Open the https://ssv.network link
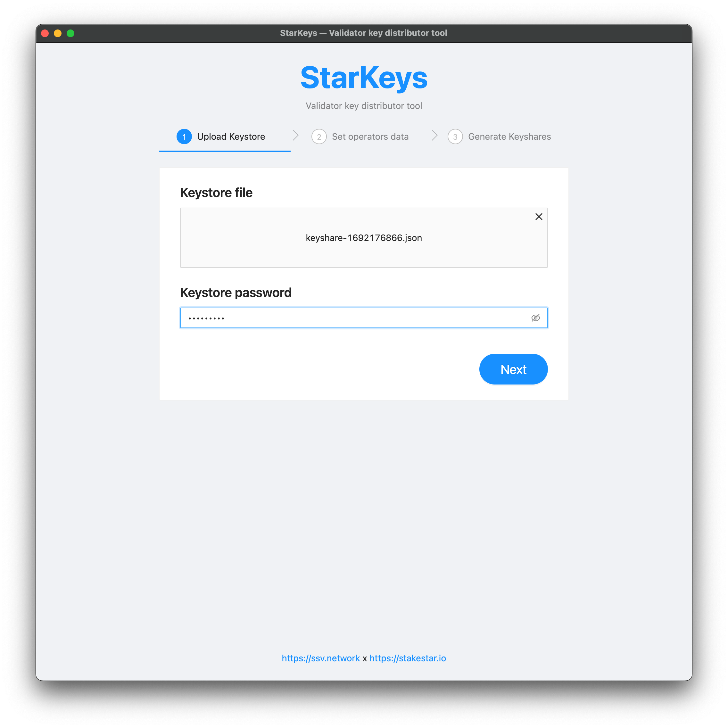Screen dimensions: 728x728 321,658
